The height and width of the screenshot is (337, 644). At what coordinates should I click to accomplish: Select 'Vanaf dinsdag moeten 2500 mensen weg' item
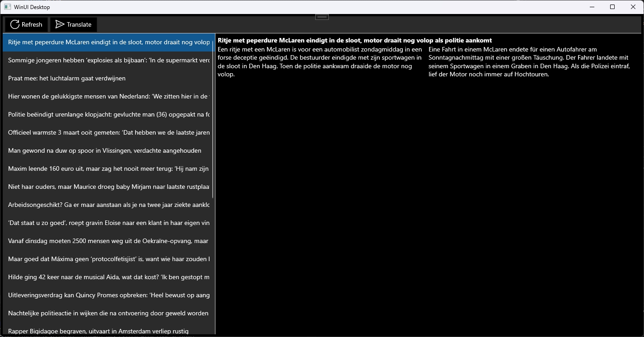point(108,241)
